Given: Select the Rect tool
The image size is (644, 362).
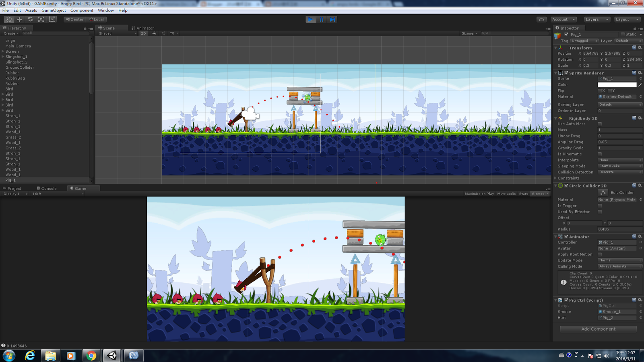Looking at the screenshot, I should [52, 19].
